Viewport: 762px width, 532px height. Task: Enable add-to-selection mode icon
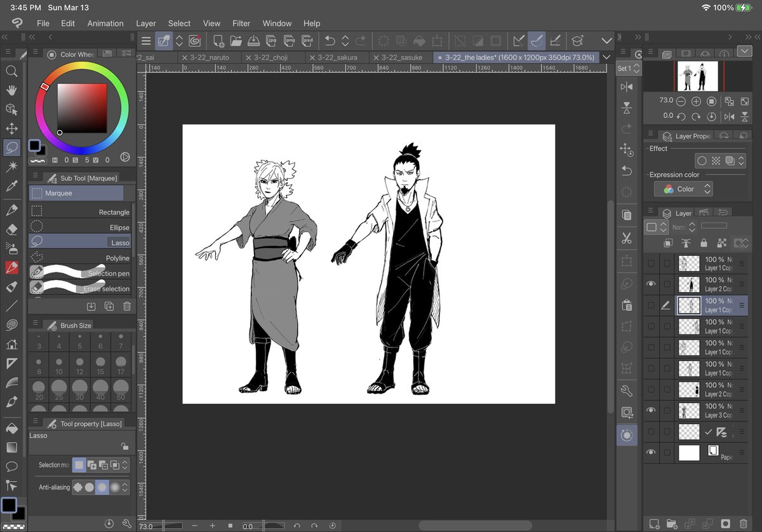[91, 465]
